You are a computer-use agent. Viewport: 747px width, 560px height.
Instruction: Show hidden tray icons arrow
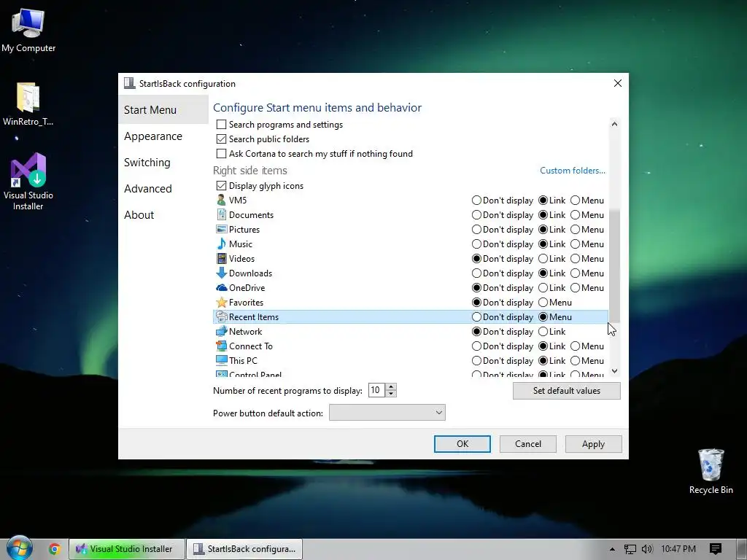pyautogui.click(x=612, y=549)
